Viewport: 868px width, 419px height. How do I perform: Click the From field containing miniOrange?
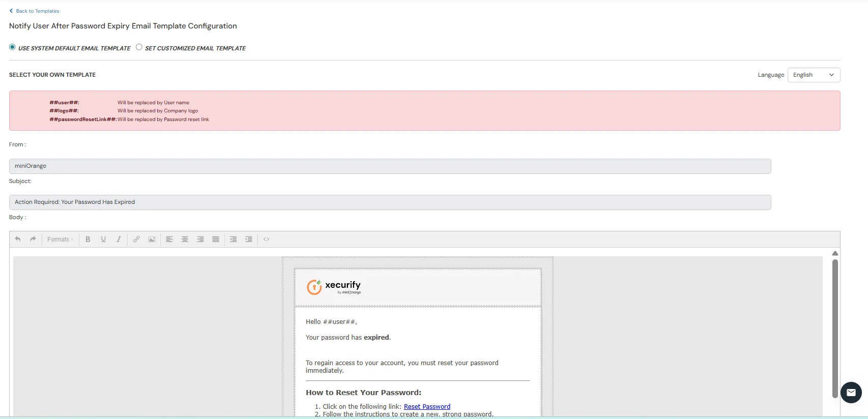click(390, 166)
